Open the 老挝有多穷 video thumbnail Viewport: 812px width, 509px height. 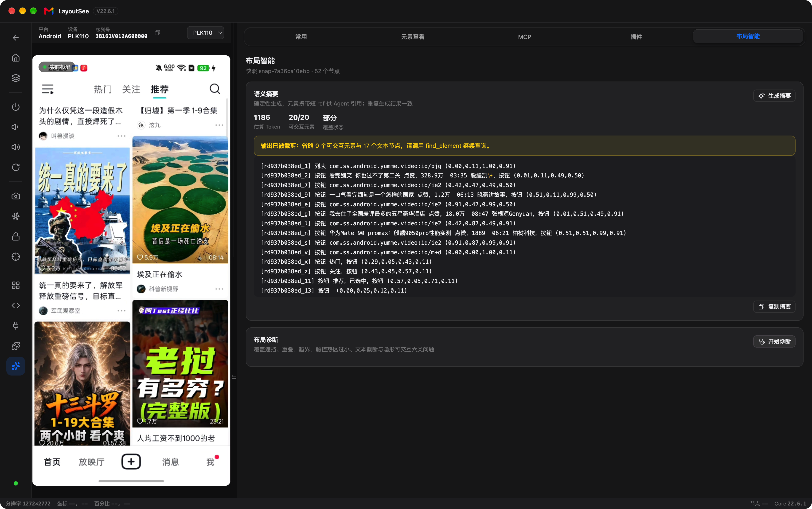pos(180,364)
